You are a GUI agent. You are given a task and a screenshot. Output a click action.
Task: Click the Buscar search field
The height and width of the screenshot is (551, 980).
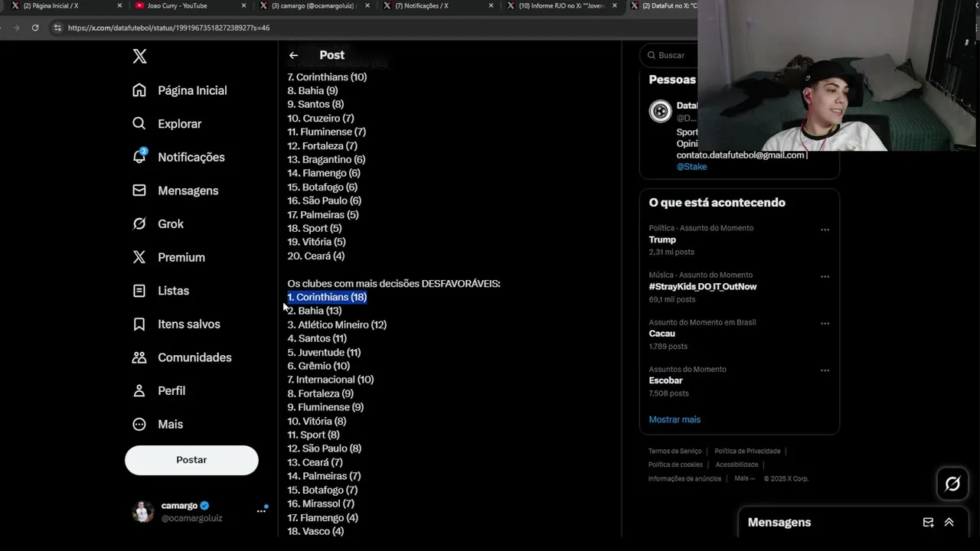[x=670, y=55]
